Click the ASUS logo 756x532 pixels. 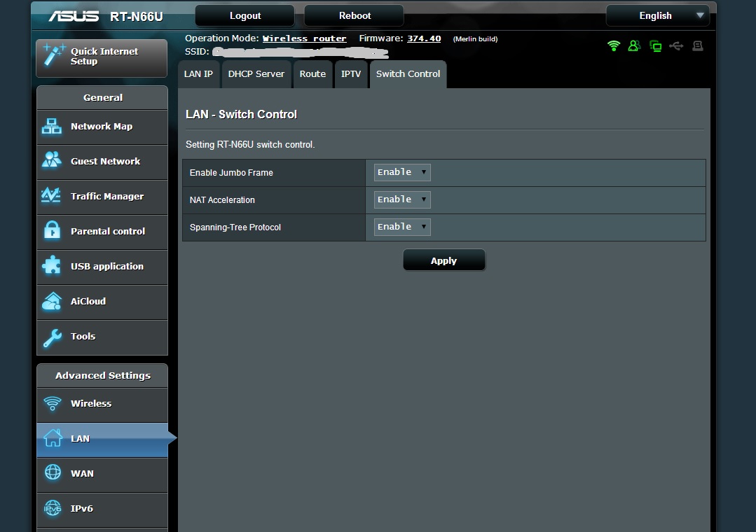[74, 16]
